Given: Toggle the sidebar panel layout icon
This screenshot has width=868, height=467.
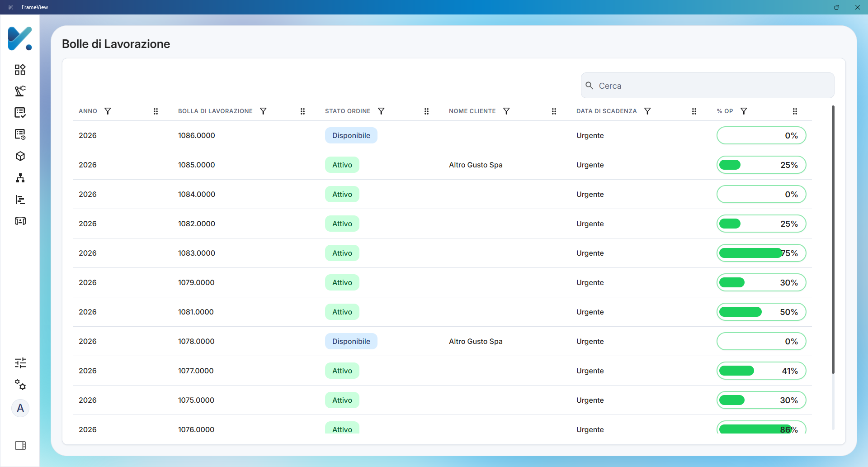Looking at the screenshot, I should click(x=20, y=446).
